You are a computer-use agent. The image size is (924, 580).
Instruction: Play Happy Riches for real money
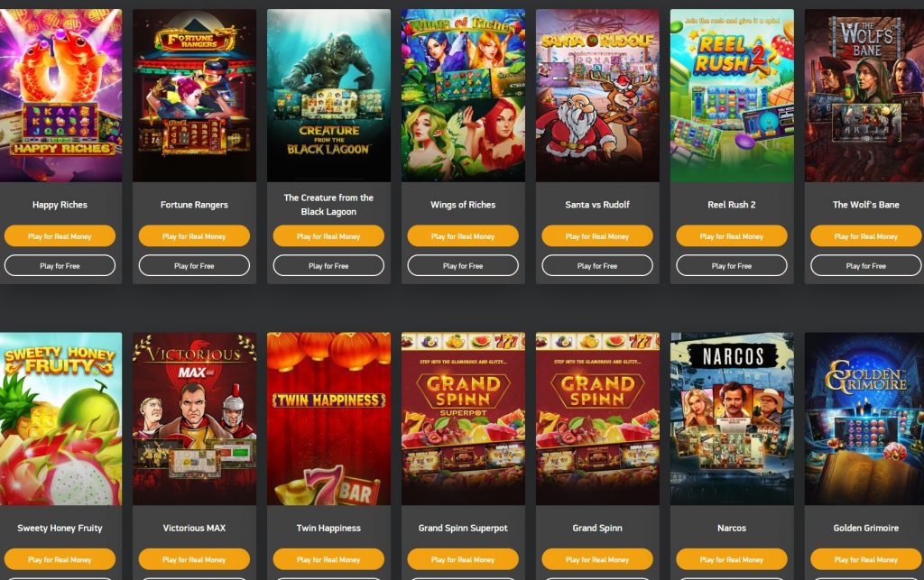pos(60,236)
